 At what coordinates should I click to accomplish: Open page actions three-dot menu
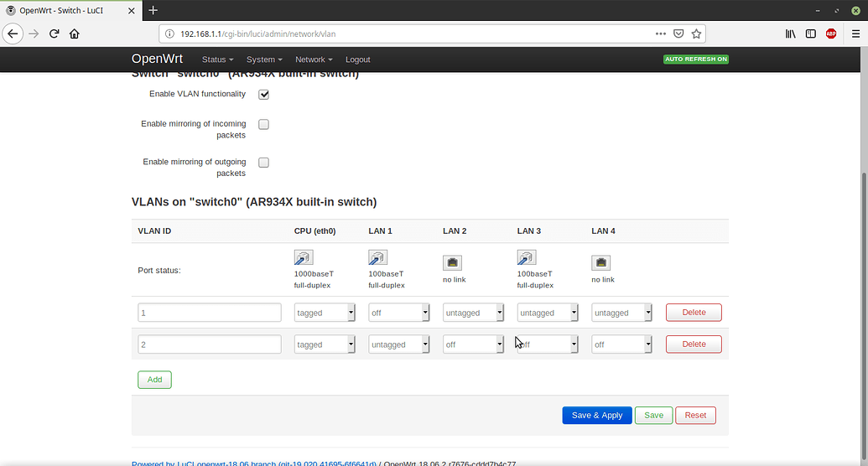click(661, 34)
